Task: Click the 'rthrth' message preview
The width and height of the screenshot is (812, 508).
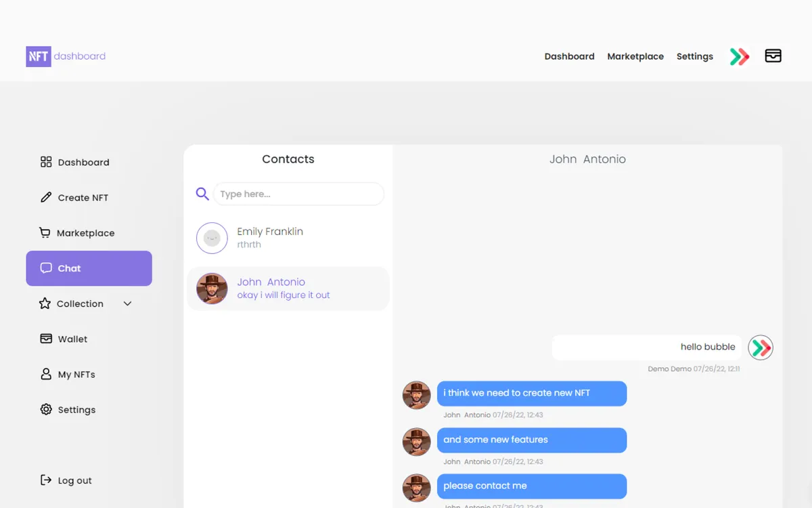Action: pos(249,245)
